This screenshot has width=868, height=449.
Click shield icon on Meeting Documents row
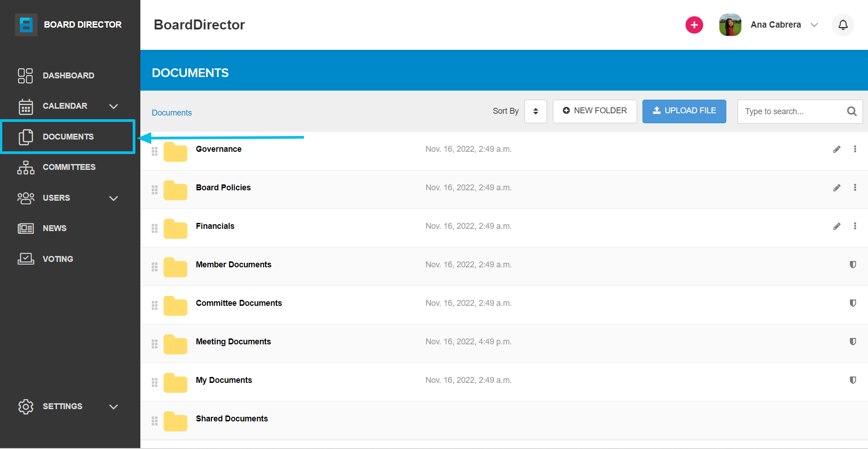(853, 342)
